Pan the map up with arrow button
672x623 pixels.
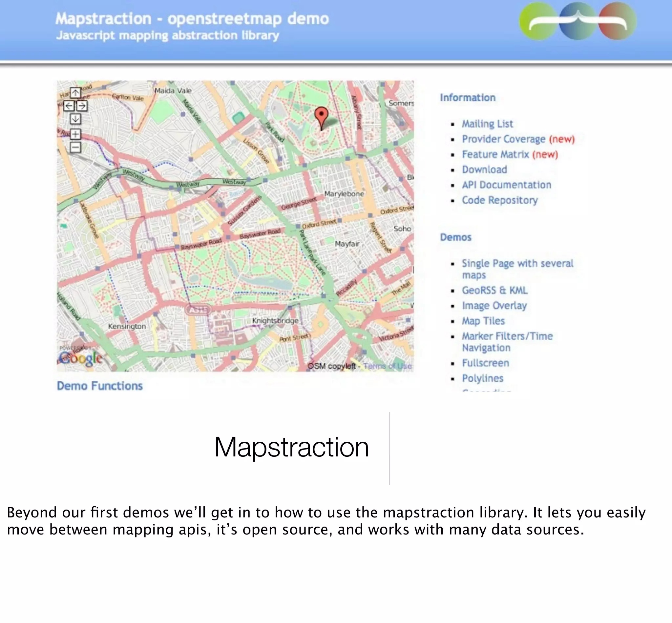[x=75, y=93]
